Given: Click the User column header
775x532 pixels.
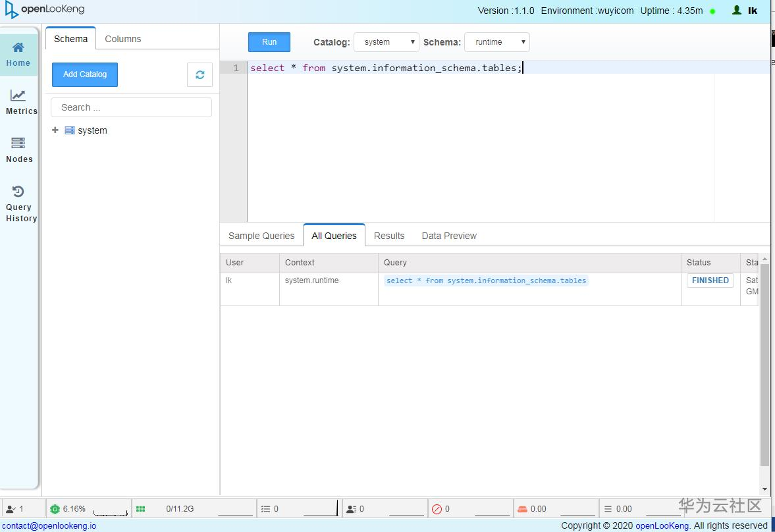Looking at the screenshot, I should [250, 263].
